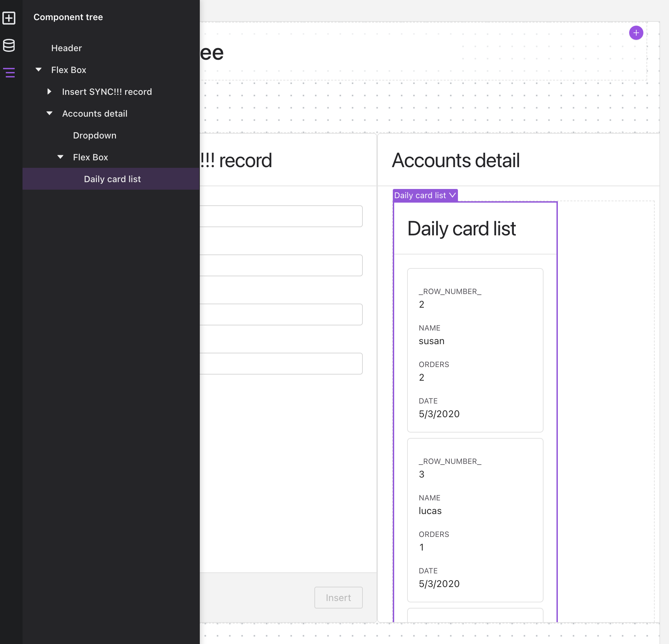
Task: Collapse the top-level Flex Box node
Action: tap(39, 70)
